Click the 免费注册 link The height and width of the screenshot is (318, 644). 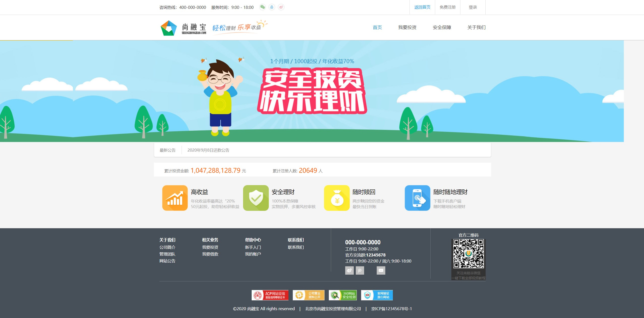click(x=447, y=7)
